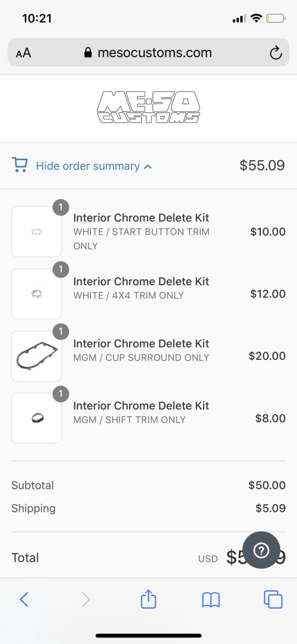The height and width of the screenshot is (644, 297).
Task: Tap the mesocustoms.com address bar
Action: coord(148,53)
